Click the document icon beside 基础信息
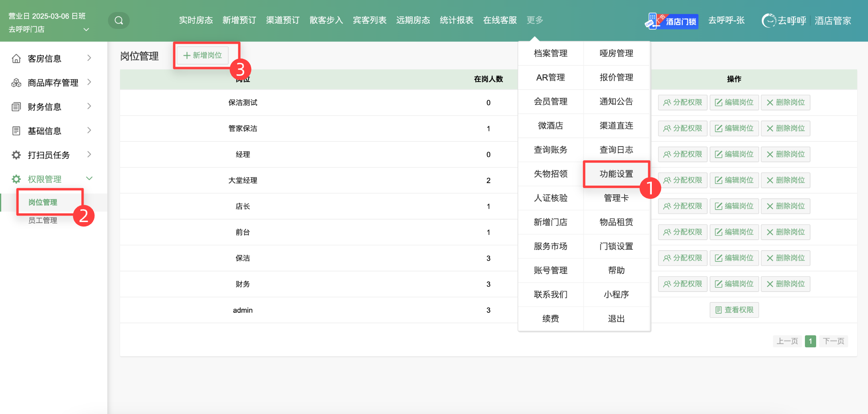 [16, 131]
